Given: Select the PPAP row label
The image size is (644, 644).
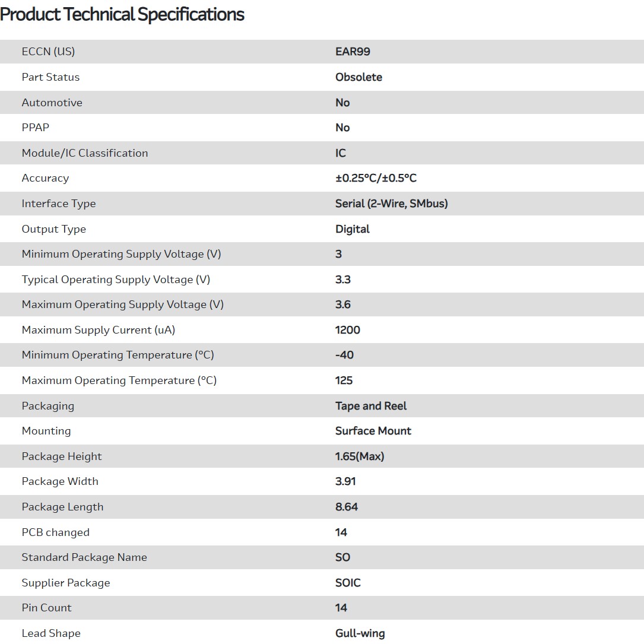Looking at the screenshot, I should click(x=36, y=128).
